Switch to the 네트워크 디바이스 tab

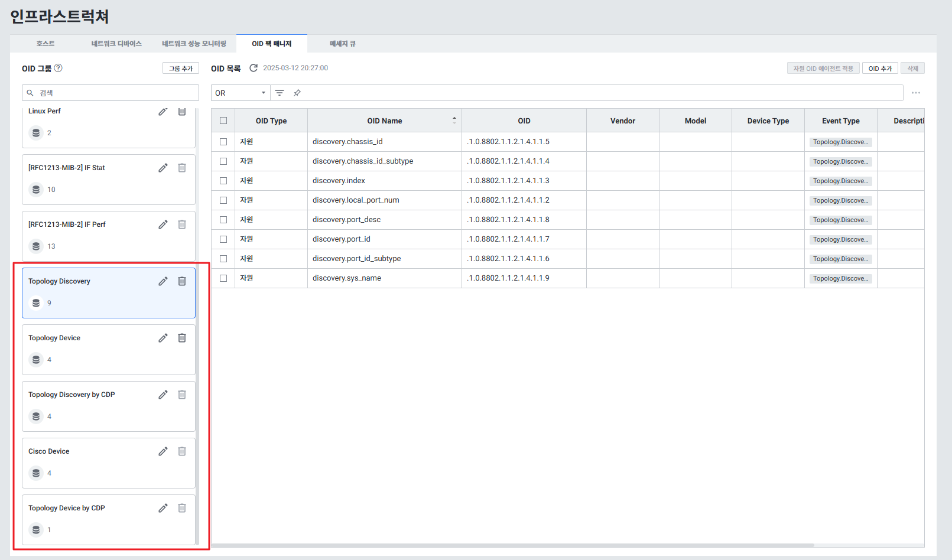point(116,44)
